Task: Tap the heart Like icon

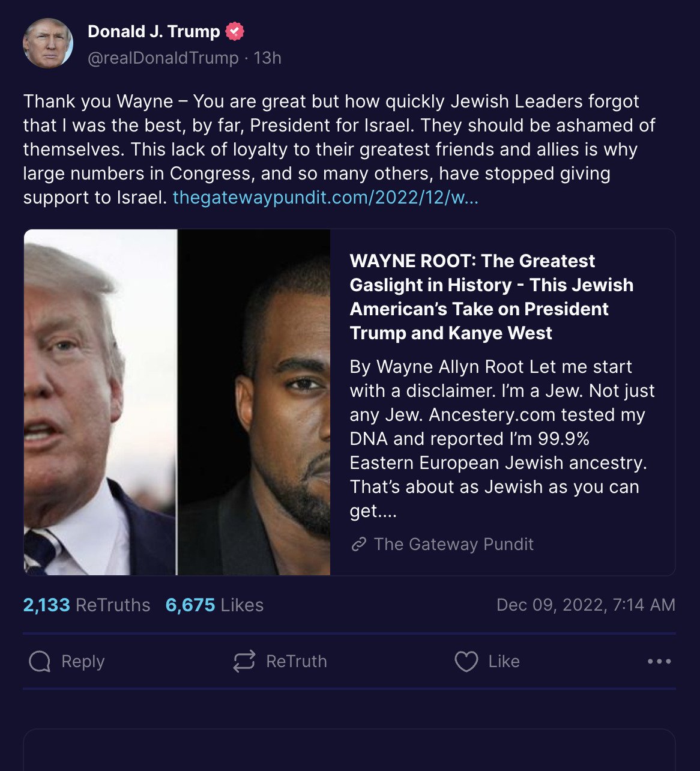Action: [466, 661]
